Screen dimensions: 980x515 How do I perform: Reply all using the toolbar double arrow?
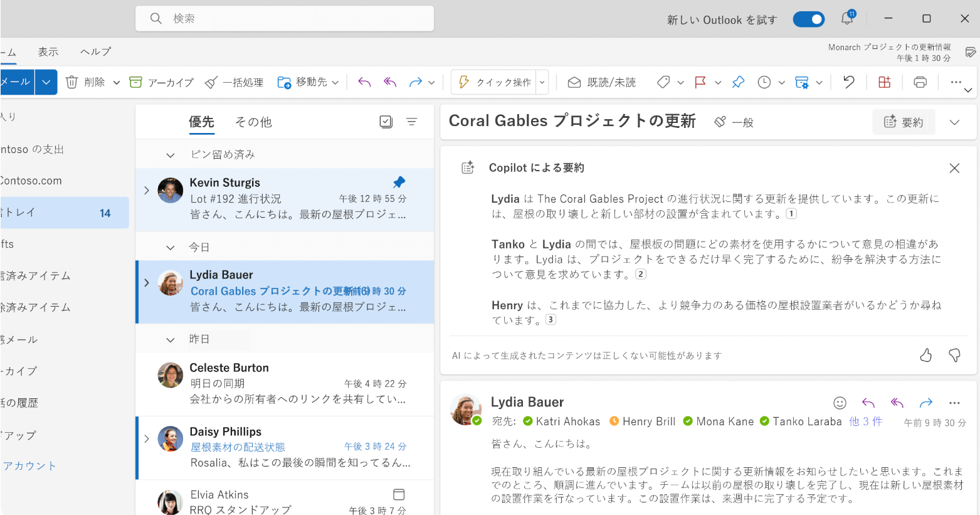[390, 82]
